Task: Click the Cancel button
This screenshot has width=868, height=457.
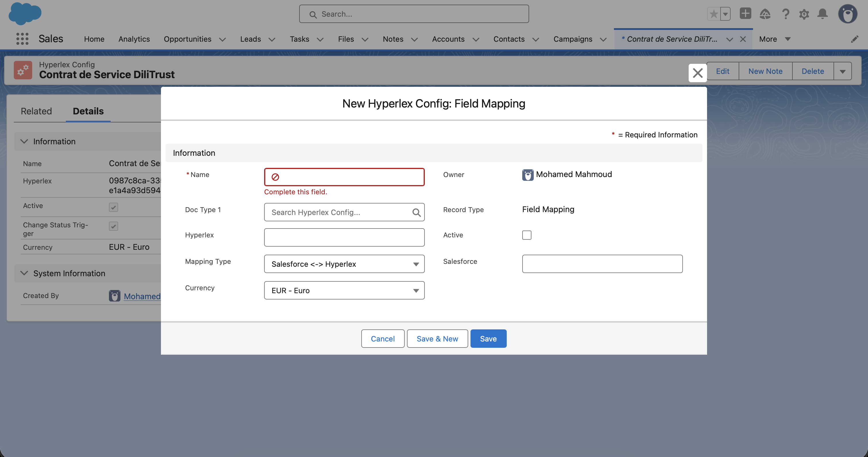Action: (x=383, y=338)
